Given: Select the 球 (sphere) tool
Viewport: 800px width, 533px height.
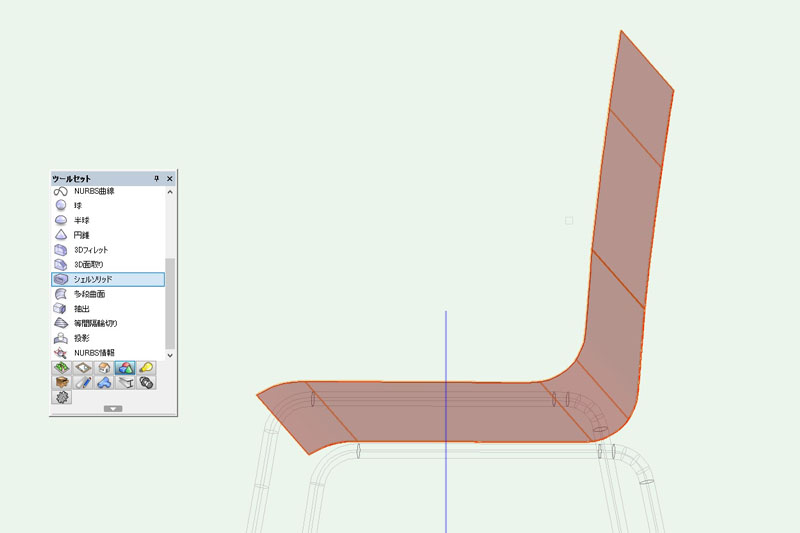Looking at the screenshot, I should pos(108,206).
